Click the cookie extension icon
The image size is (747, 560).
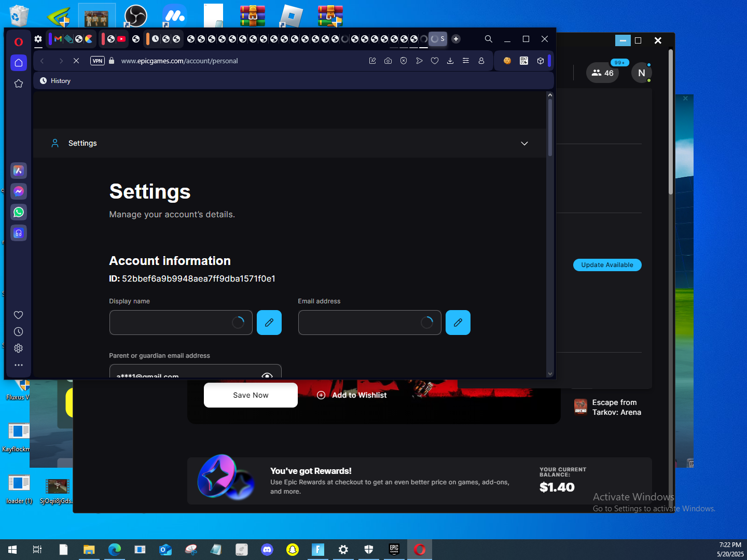tap(507, 61)
